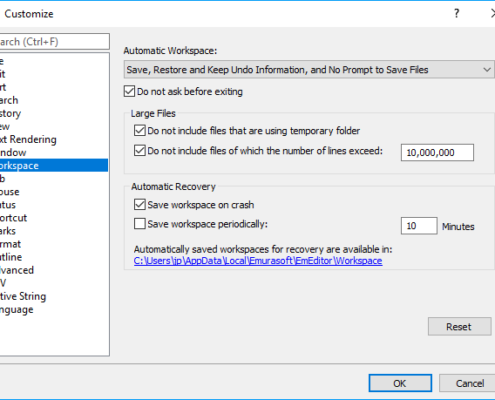
Task: Uncheck 'Do not include files using temporary folder'
Action: pyautogui.click(x=140, y=130)
